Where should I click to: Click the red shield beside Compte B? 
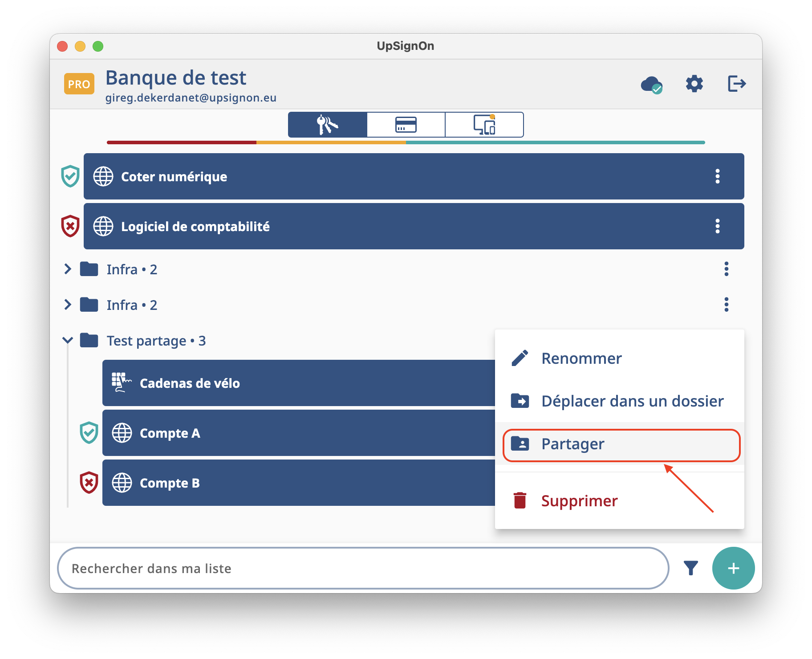[89, 483]
